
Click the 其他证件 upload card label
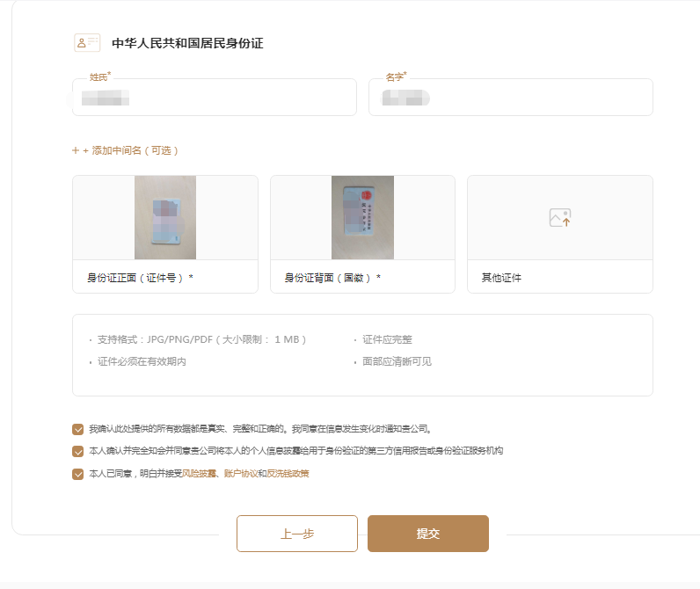pyautogui.click(x=501, y=278)
